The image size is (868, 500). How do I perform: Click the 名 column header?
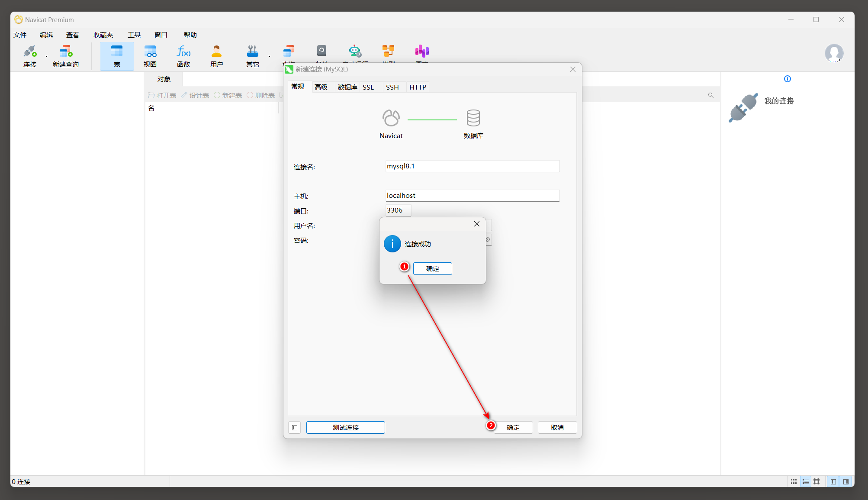[212, 108]
